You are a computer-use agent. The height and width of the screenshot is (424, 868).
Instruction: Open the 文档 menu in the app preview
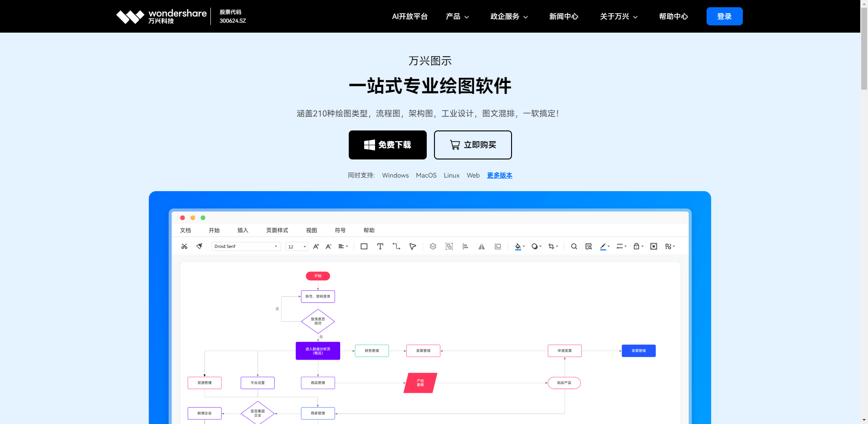click(x=185, y=230)
